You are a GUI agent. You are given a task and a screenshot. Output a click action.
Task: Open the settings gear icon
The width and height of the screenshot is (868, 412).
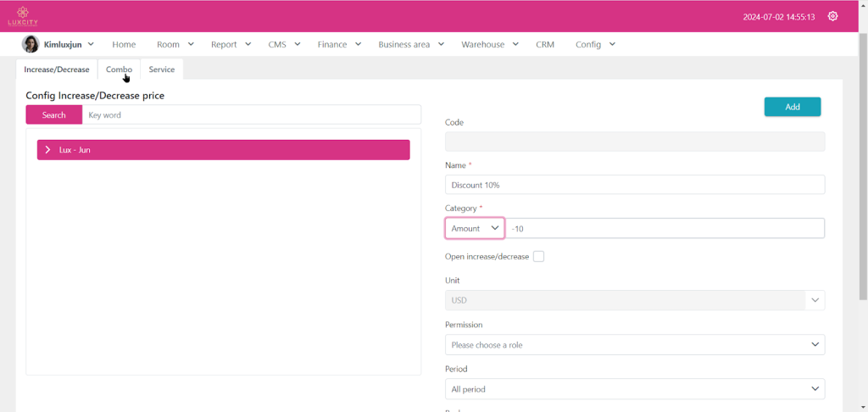(x=832, y=16)
